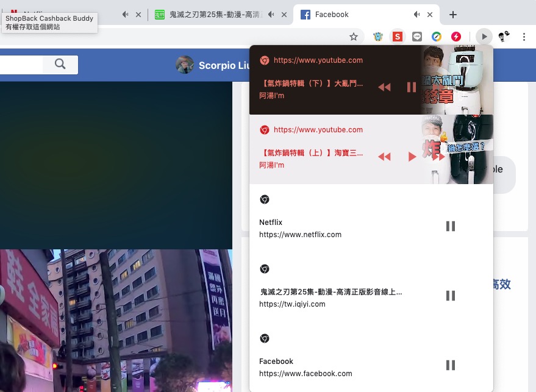Click the Netflix title in media panel

(x=271, y=222)
